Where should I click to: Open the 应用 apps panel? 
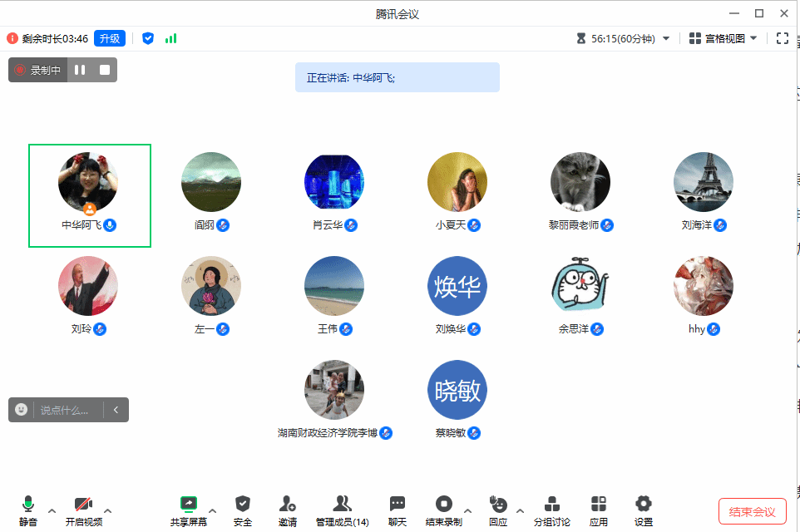[x=599, y=510]
